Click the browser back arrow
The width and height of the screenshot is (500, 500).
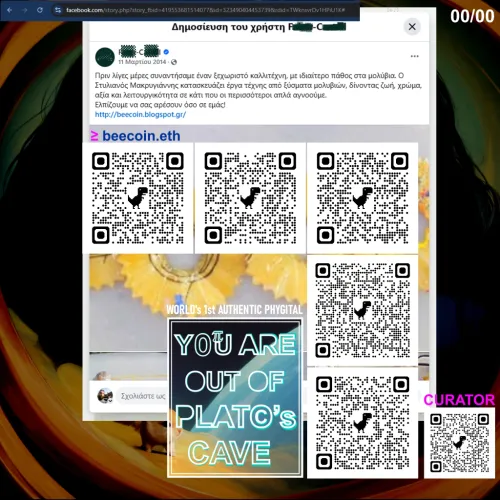pyautogui.click(x=9, y=10)
